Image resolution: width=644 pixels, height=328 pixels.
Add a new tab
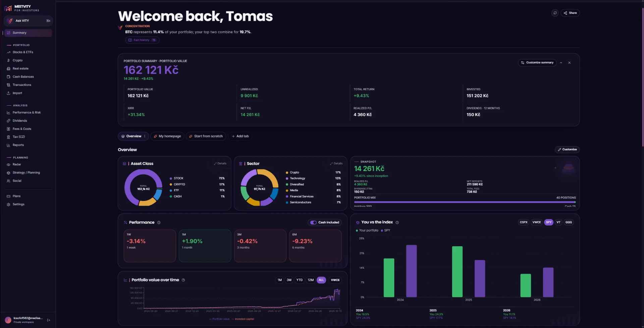click(240, 136)
